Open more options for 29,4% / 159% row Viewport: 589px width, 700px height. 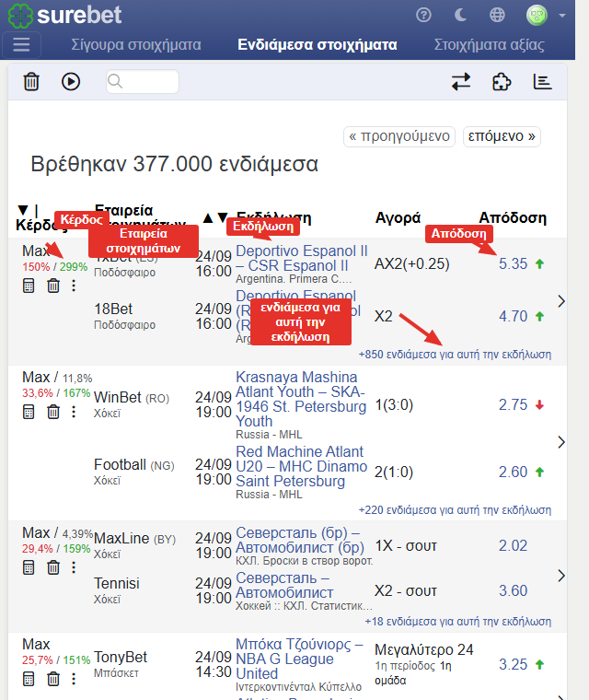(x=74, y=567)
